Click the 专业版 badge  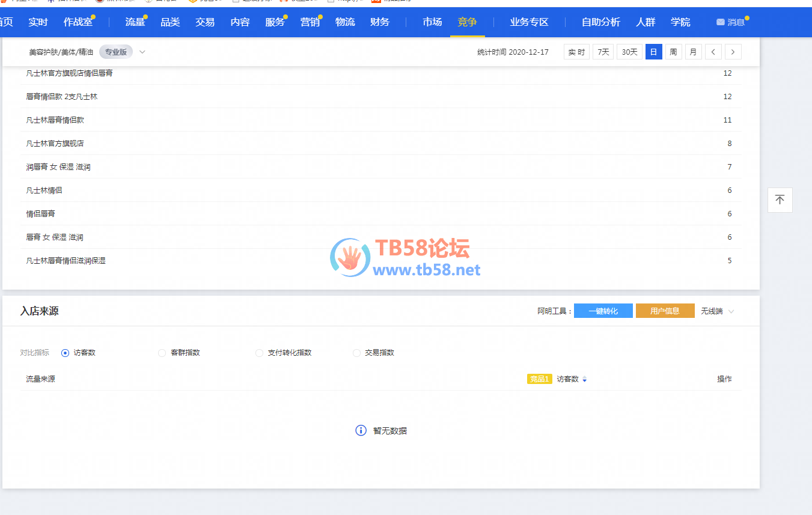116,52
